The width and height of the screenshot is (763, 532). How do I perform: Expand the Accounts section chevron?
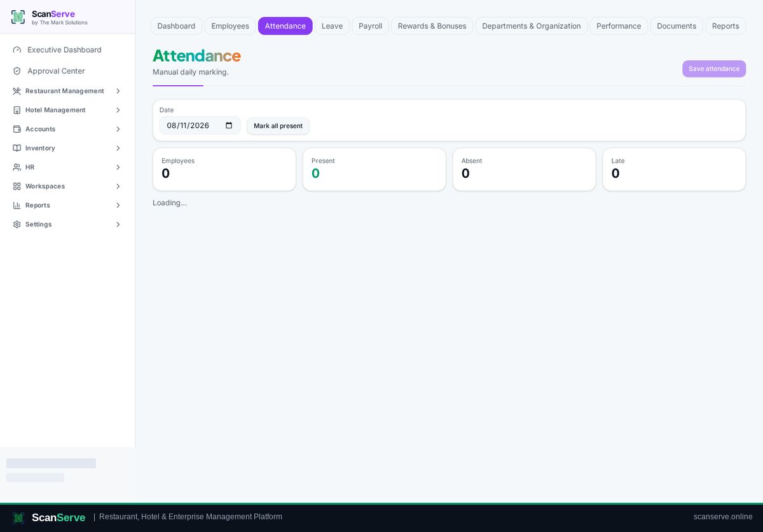(118, 129)
